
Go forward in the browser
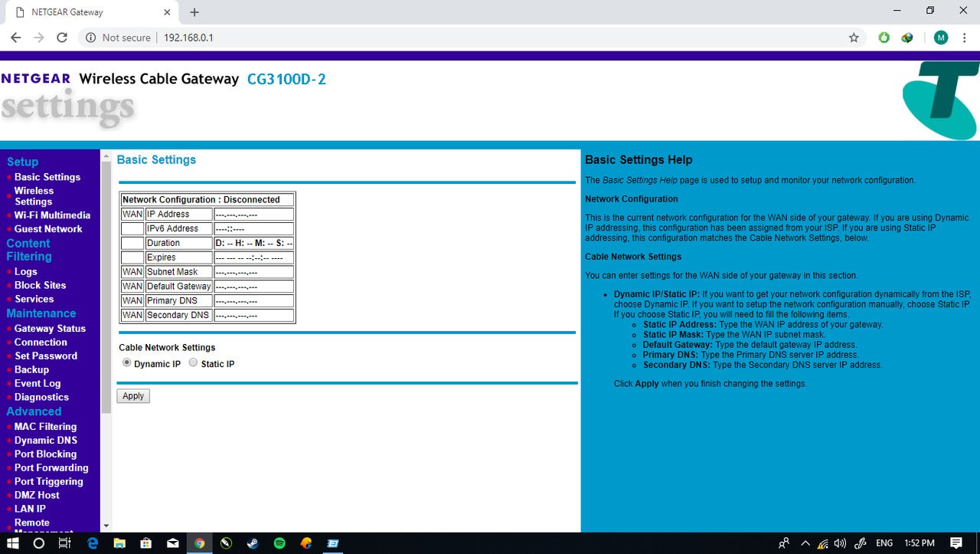pos(39,38)
